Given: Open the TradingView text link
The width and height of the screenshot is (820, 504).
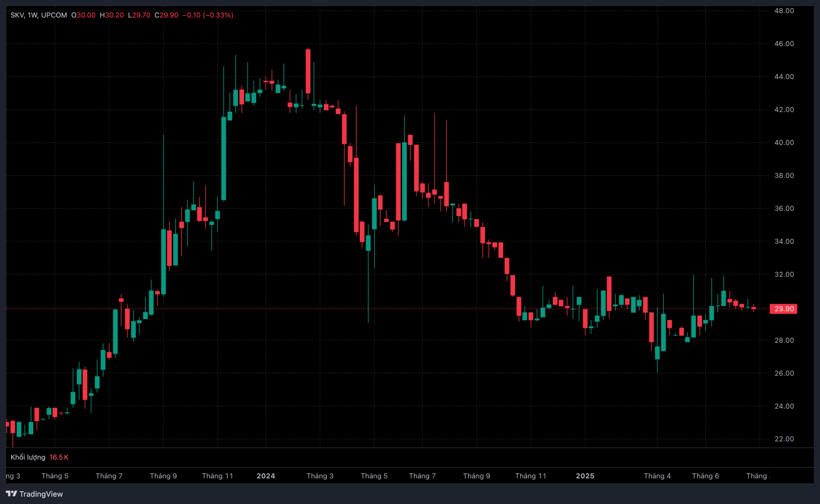Looking at the screenshot, I should click(x=41, y=494).
